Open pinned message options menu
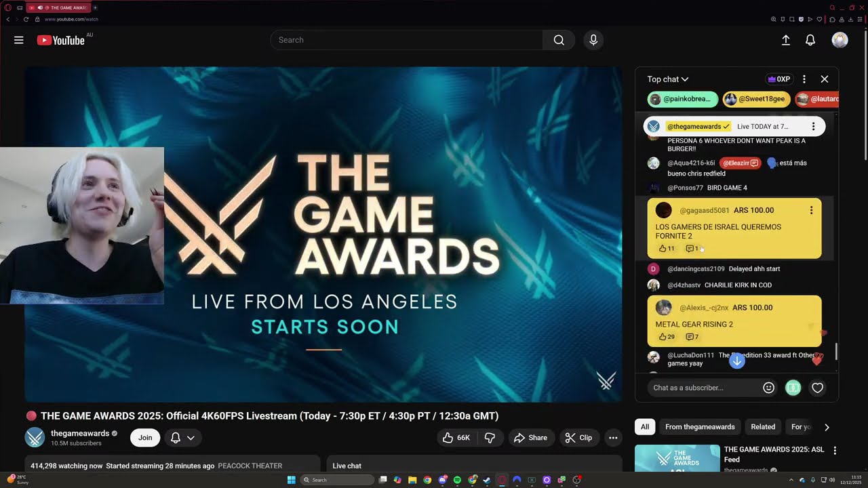 tap(813, 127)
